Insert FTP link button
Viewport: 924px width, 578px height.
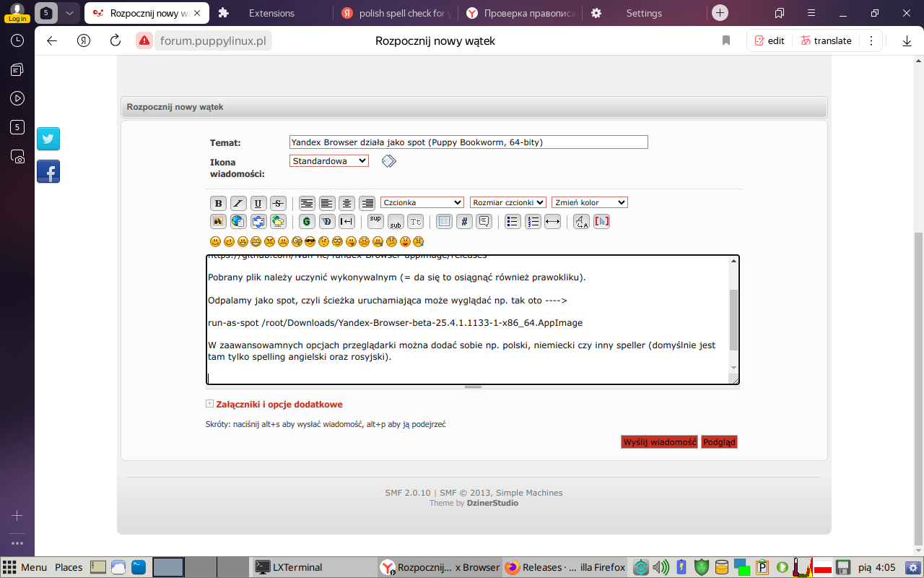pyautogui.click(x=279, y=222)
